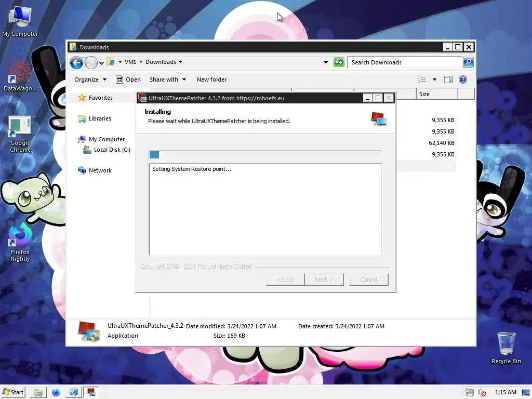Click Date modified value in details pane
The image size is (532, 399).
[x=252, y=326]
